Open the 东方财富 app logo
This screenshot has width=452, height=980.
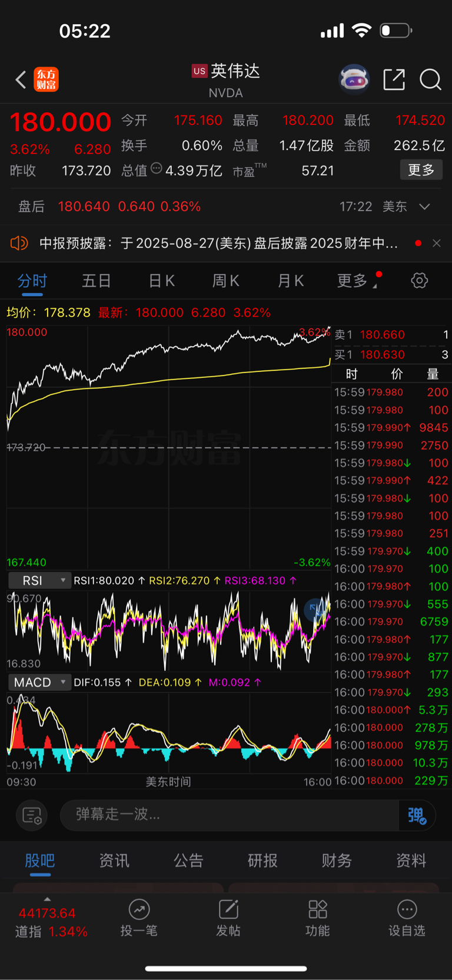[46, 79]
